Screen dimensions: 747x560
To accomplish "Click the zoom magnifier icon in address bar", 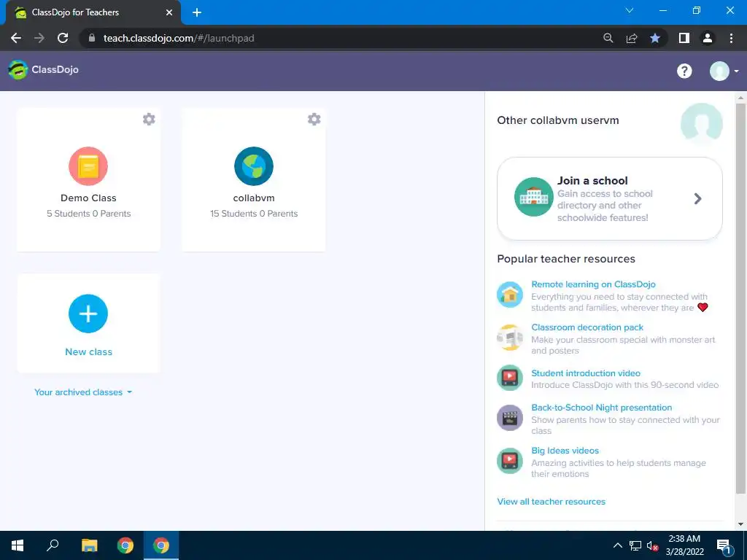I will [x=608, y=38].
